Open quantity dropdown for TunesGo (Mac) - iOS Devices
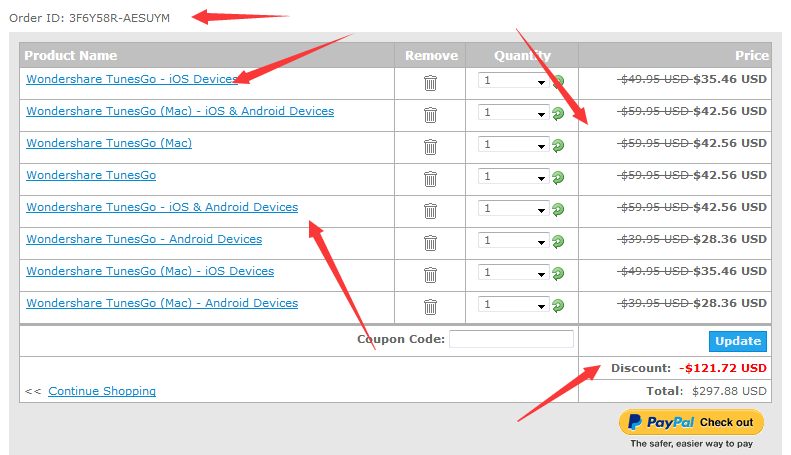Viewport: 791px width, 455px height. click(514, 272)
